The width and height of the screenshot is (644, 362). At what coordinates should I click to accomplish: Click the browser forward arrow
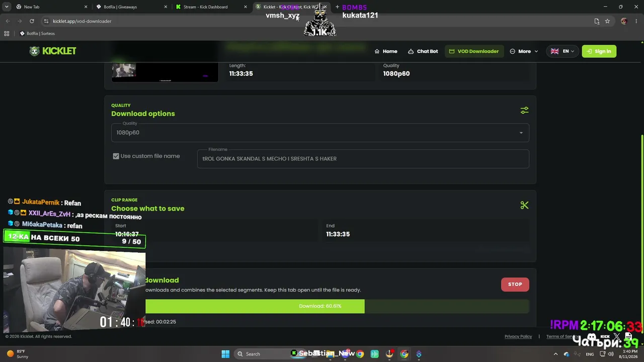20,21
